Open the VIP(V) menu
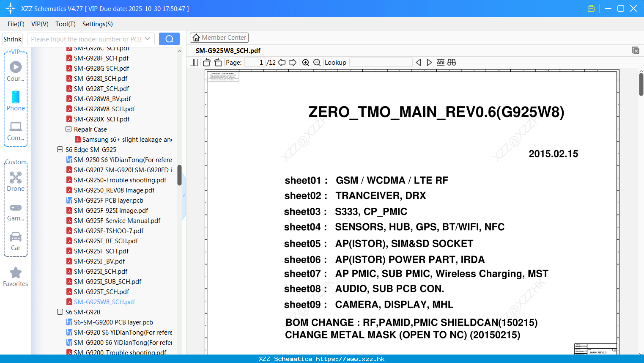644x363 pixels. click(x=40, y=24)
